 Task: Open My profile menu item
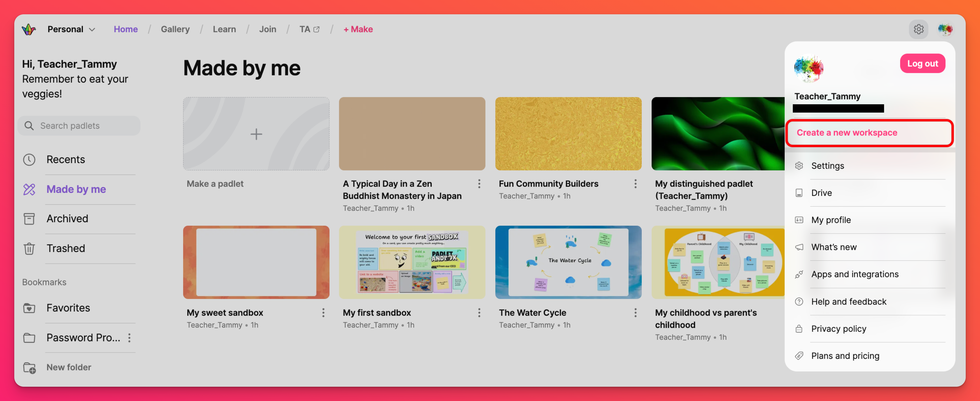point(831,220)
